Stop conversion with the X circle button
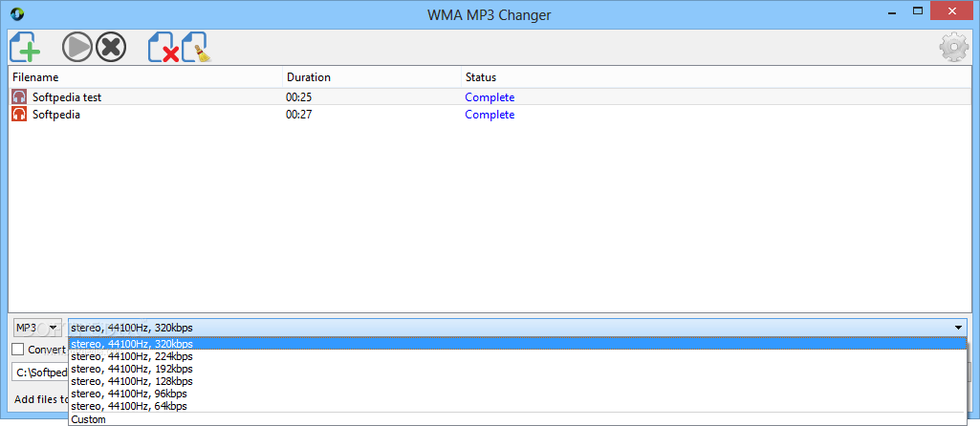Viewport: 980px width, 426px height. [x=111, y=47]
